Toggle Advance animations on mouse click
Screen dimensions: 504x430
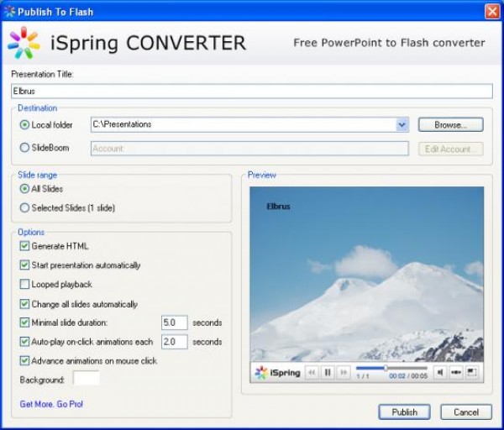pyautogui.click(x=24, y=360)
